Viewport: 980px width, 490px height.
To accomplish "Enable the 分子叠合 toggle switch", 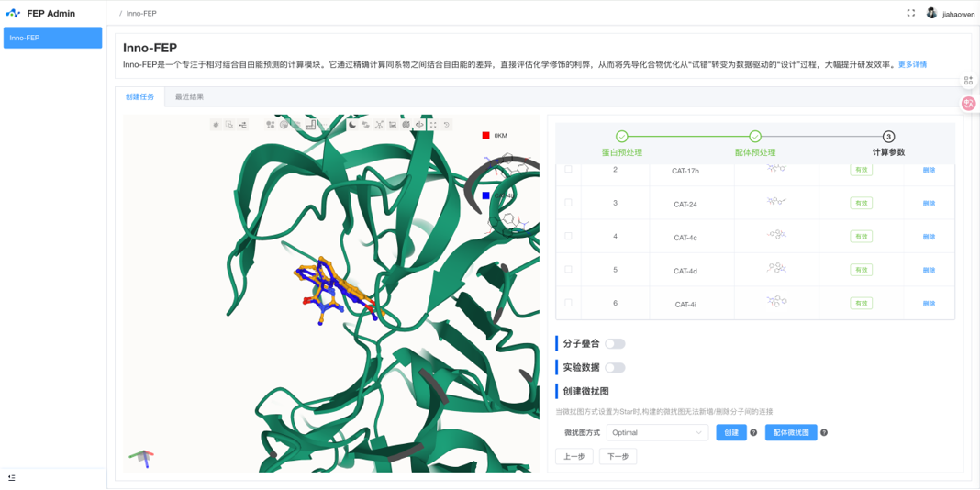I will click(x=614, y=344).
